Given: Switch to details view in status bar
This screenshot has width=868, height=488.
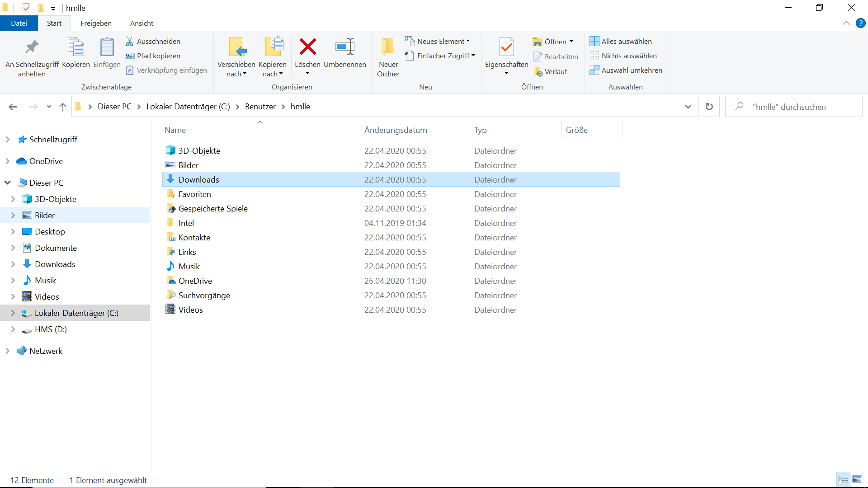Looking at the screenshot, I should 843,479.
